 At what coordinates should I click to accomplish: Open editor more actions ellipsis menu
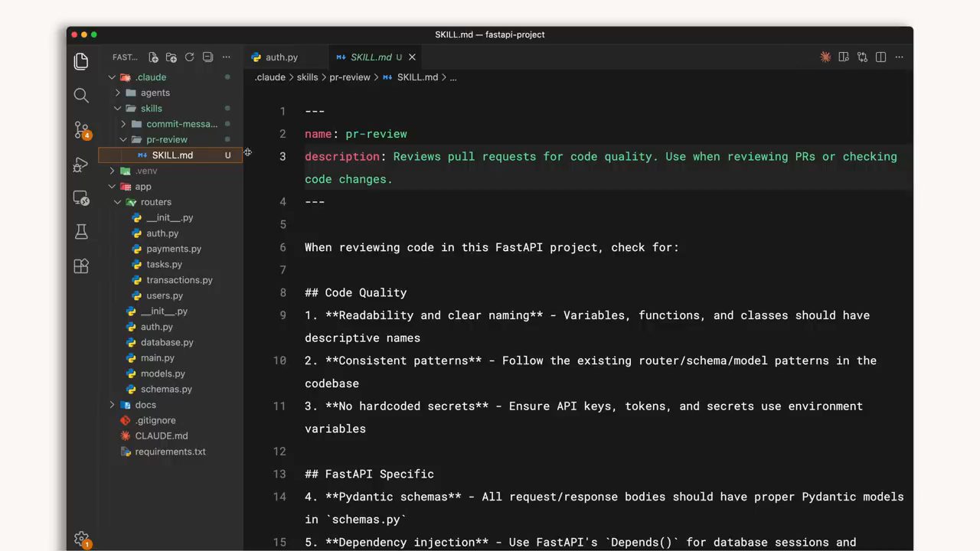899,57
